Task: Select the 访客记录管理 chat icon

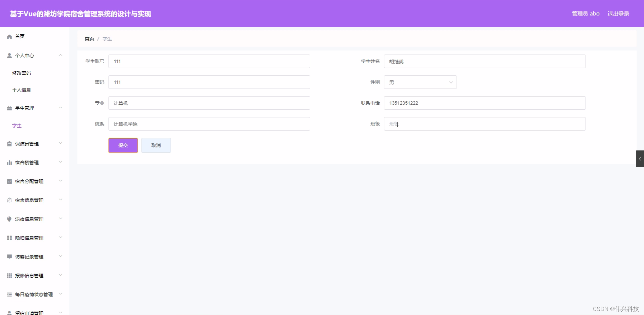Action: point(9,256)
